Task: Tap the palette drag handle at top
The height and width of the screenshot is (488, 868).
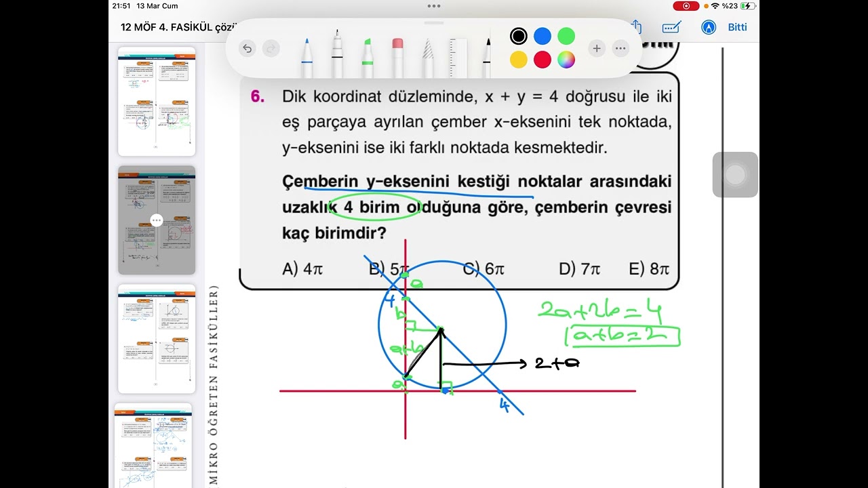Action: [x=434, y=23]
